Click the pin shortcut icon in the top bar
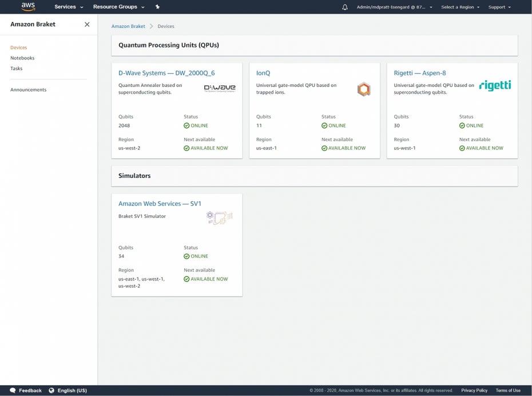Screen dimensions: 532x396 click(157, 7)
